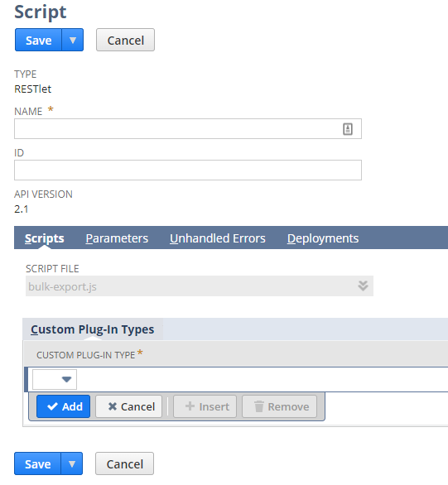This screenshot has width=448, height=485.
Task: Click the double-chevron icon in Script File
Action: tap(363, 286)
